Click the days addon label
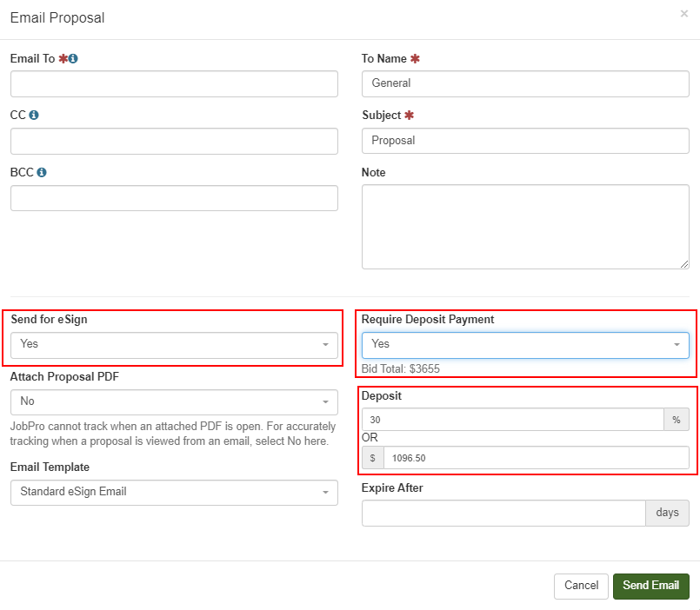 668,513
